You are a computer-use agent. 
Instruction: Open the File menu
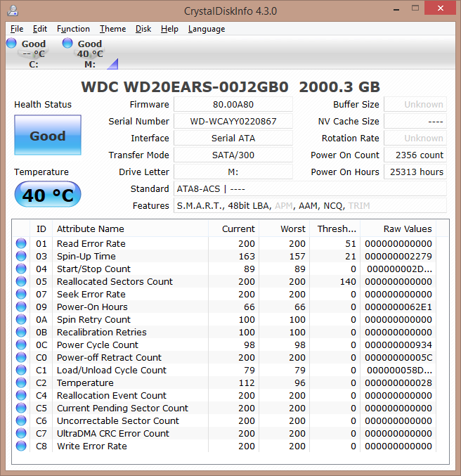click(17, 29)
